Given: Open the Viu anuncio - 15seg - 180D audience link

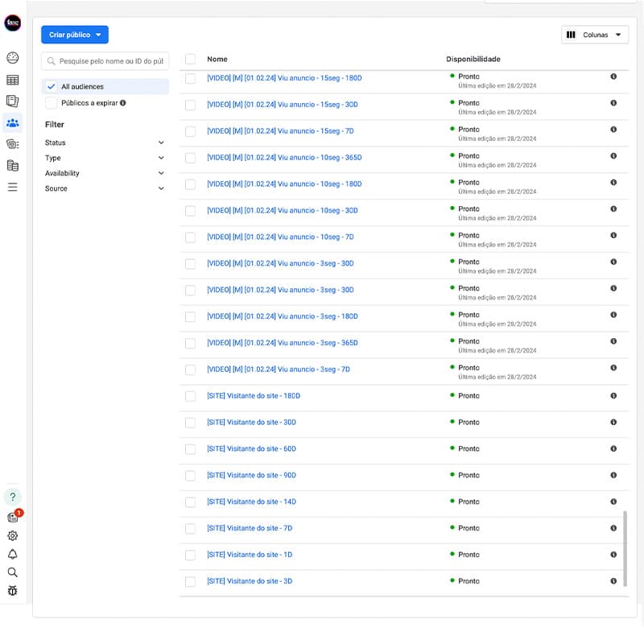Looking at the screenshot, I should pos(284,78).
